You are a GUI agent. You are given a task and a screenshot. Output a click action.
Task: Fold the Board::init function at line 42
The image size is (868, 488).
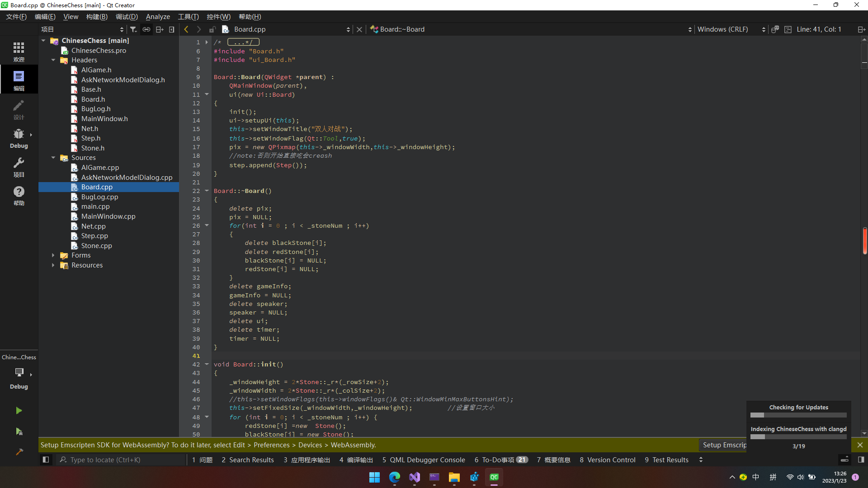[x=207, y=364]
